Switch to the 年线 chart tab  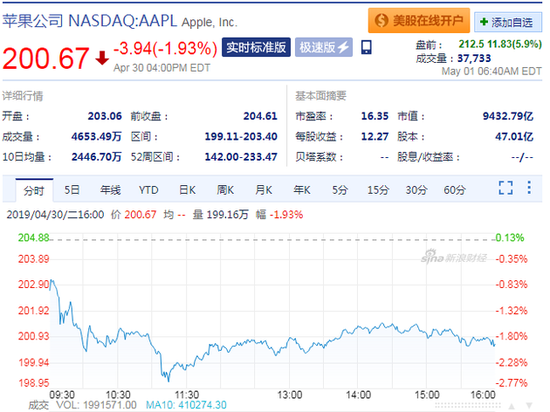tap(110, 190)
